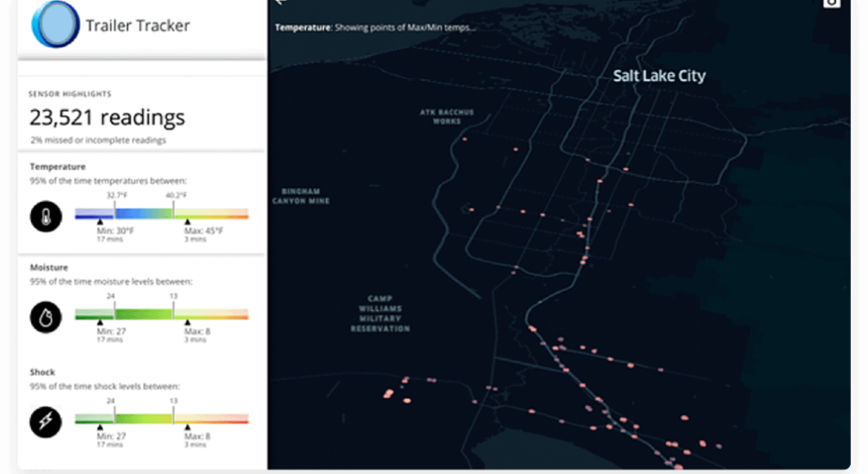Click the Temperature map caption text
Image resolution: width=868 pixels, height=474 pixels.
coord(375,27)
